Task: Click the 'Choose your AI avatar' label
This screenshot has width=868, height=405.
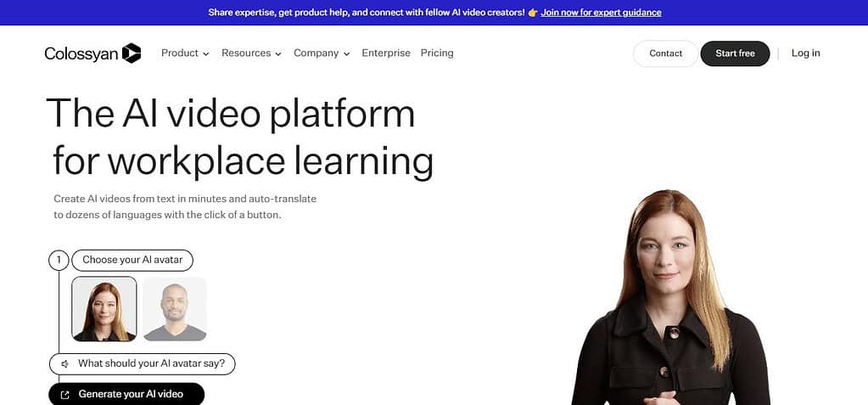Action: [x=132, y=260]
